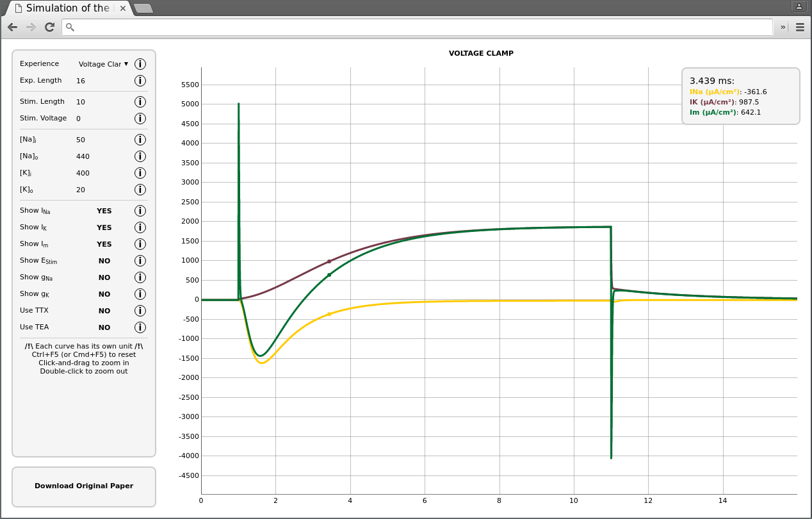Viewport: 812px width, 519px height.
Task: Open info icon for Use TTX row
Action: click(140, 311)
